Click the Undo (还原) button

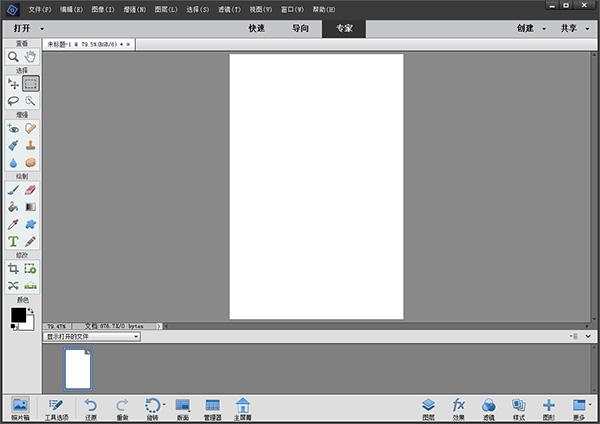91,409
